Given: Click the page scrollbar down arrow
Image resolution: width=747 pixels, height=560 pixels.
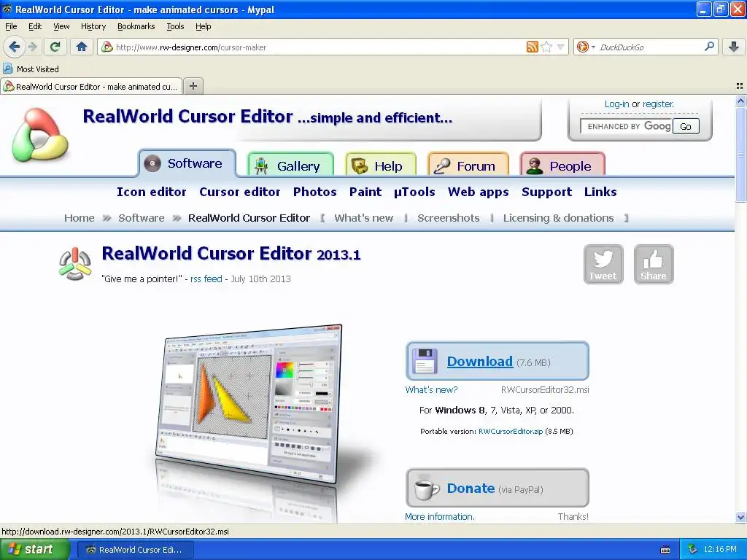Looking at the screenshot, I should pos(740,517).
